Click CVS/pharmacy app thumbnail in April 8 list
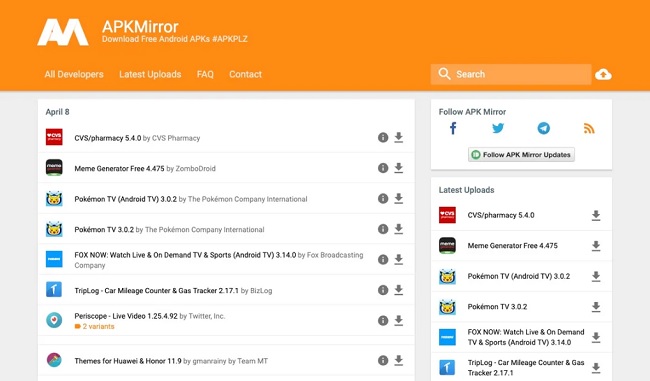 (54, 137)
